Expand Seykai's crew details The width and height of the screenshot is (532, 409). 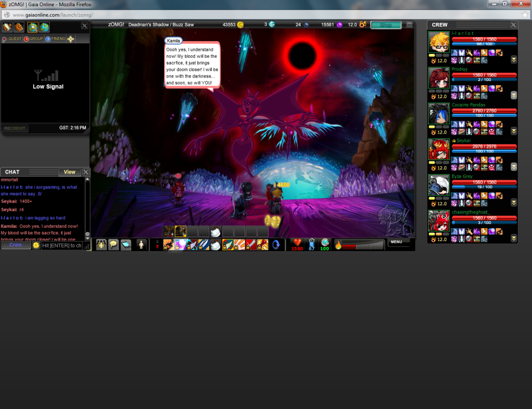(x=514, y=167)
